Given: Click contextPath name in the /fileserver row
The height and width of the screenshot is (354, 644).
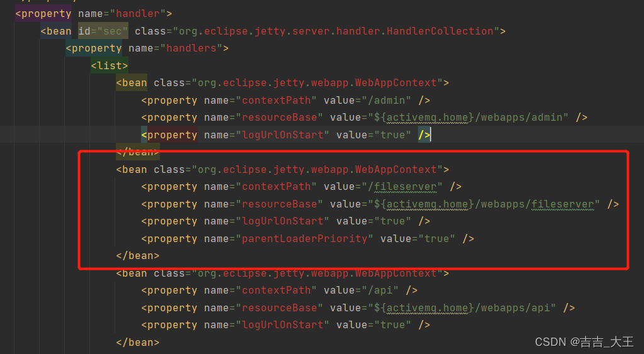Looking at the screenshot, I should point(276,187).
